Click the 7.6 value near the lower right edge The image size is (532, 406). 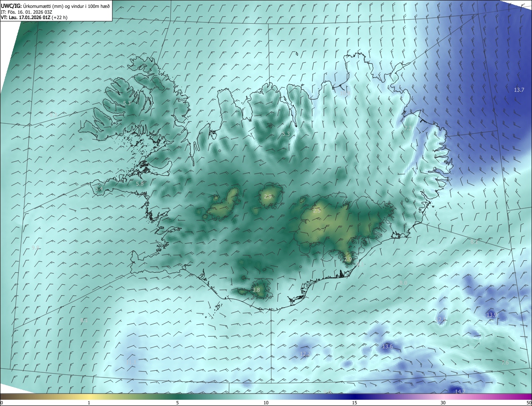coord(505,362)
